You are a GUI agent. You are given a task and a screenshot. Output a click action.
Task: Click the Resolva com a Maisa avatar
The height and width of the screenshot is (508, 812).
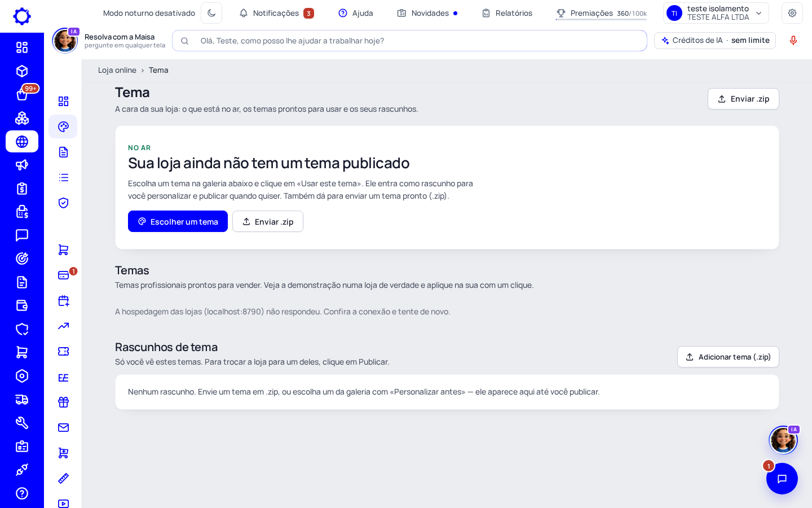(65, 41)
